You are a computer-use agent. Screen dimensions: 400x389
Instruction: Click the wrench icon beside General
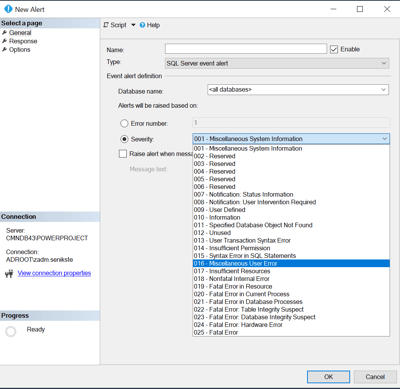pyautogui.click(x=4, y=33)
